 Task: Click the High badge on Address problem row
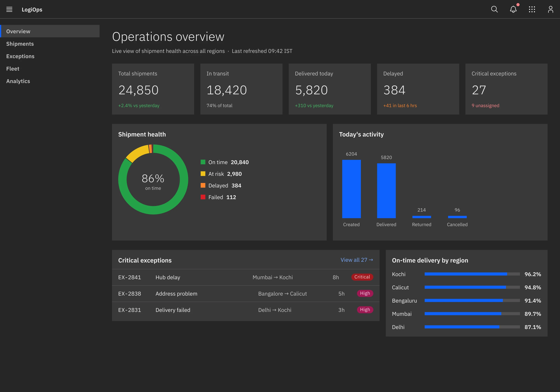click(x=365, y=293)
